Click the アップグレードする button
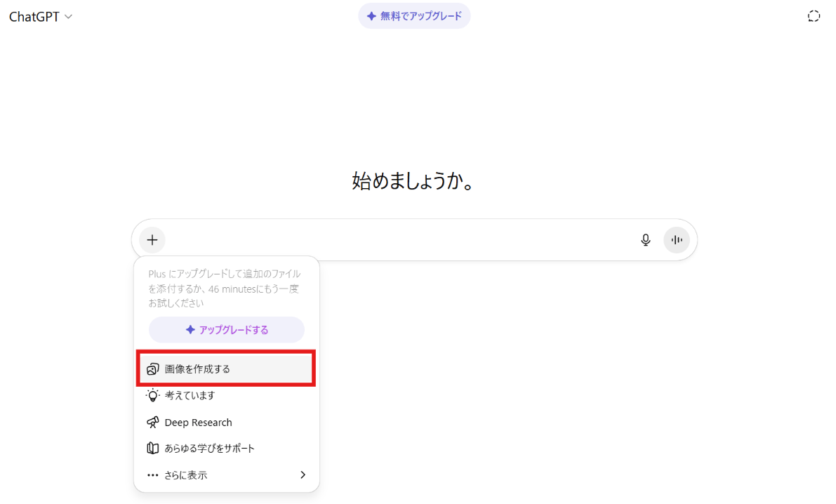The width and height of the screenshot is (836, 504). [227, 330]
